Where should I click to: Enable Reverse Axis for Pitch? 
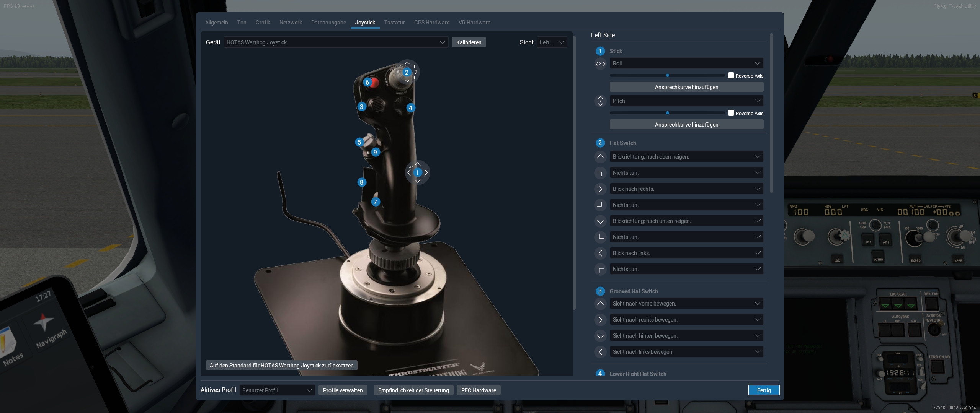coord(731,113)
